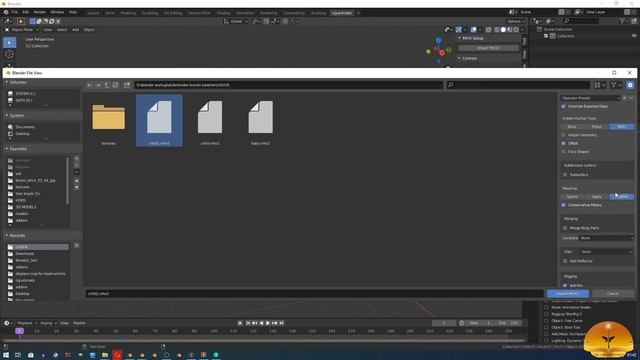Open the Playback menu in timeline
This screenshot has height=360, width=640.
coord(27,323)
